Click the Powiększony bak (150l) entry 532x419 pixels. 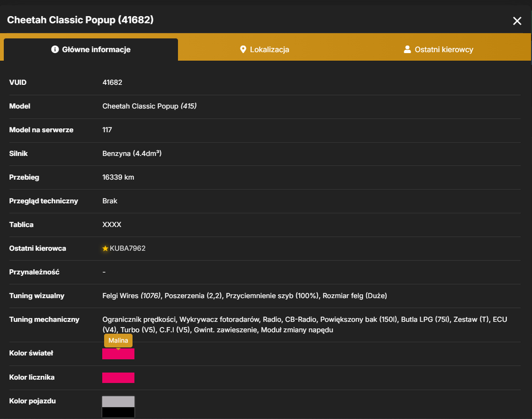click(x=358, y=320)
